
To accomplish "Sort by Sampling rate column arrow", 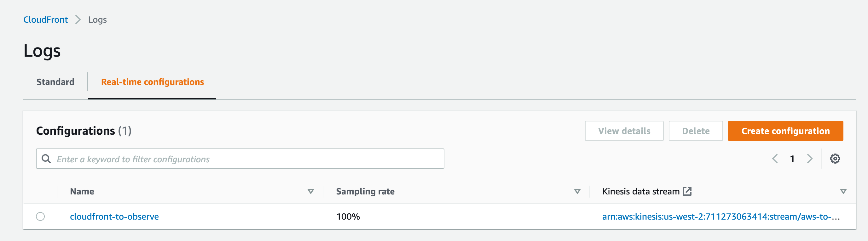I will tap(577, 192).
